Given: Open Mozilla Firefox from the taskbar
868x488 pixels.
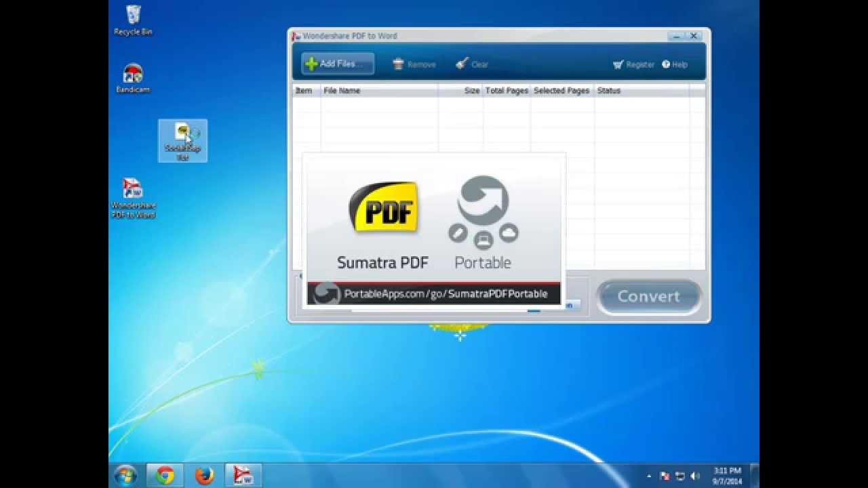Looking at the screenshot, I should pos(204,476).
